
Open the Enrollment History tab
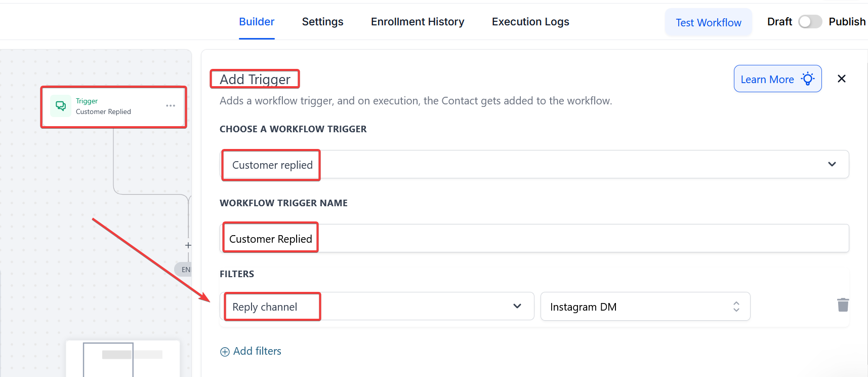point(417,22)
